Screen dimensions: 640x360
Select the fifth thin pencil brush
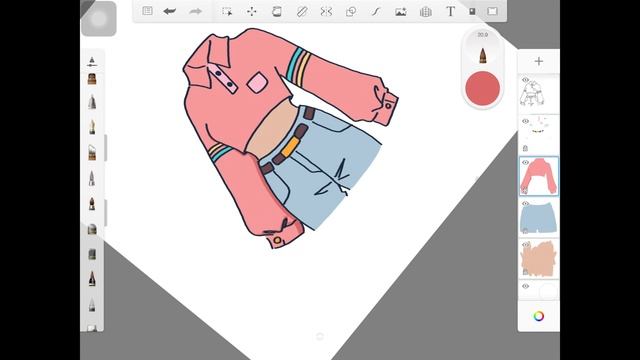click(x=92, y=178)
